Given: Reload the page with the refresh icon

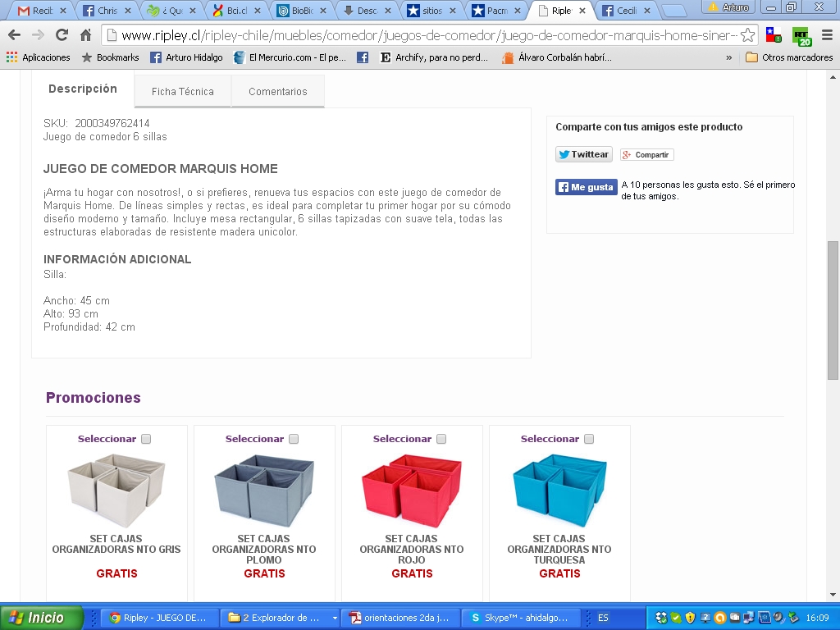Looking at the screenshot, I should point(62,35).
